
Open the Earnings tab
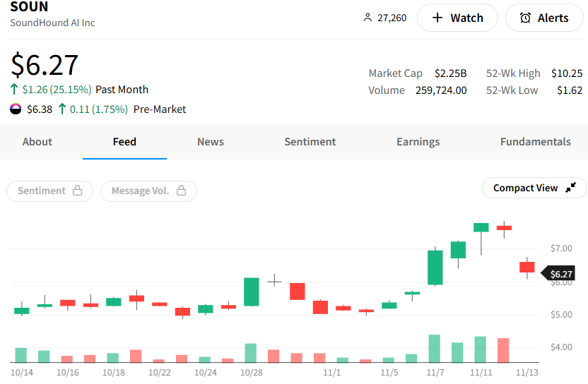pos(418,142)
